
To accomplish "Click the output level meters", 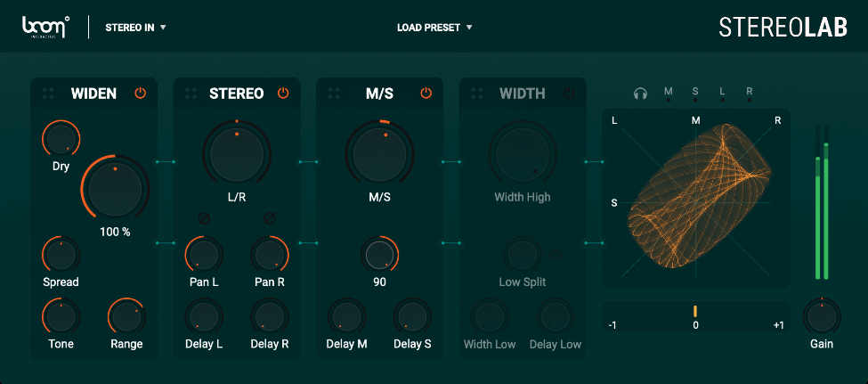I will 822,202.
